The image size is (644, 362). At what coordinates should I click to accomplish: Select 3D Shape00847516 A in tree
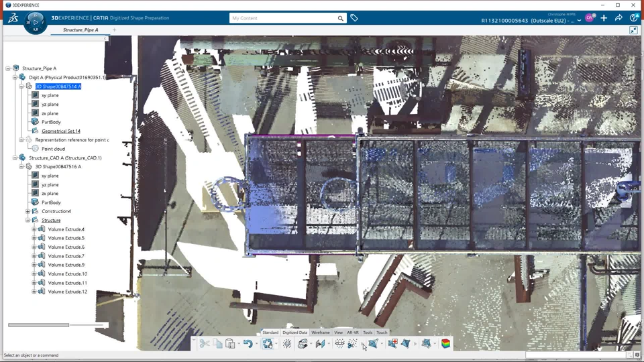pyautogui.click(x=58, y=167)
